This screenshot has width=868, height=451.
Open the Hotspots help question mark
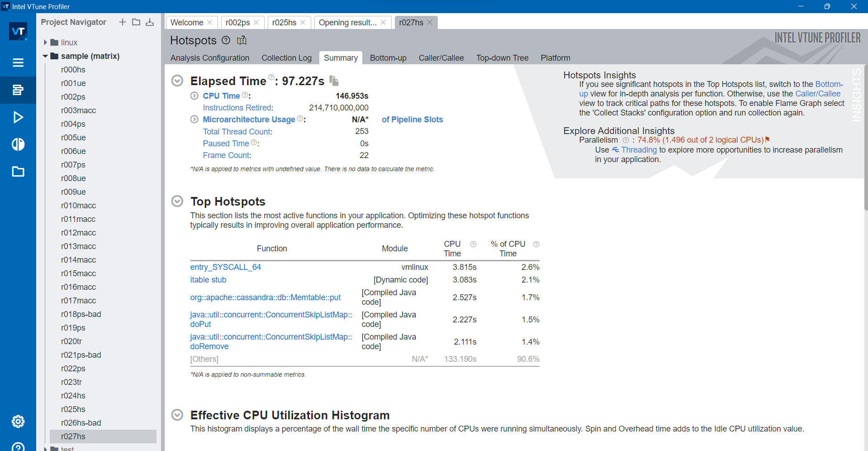226,40
